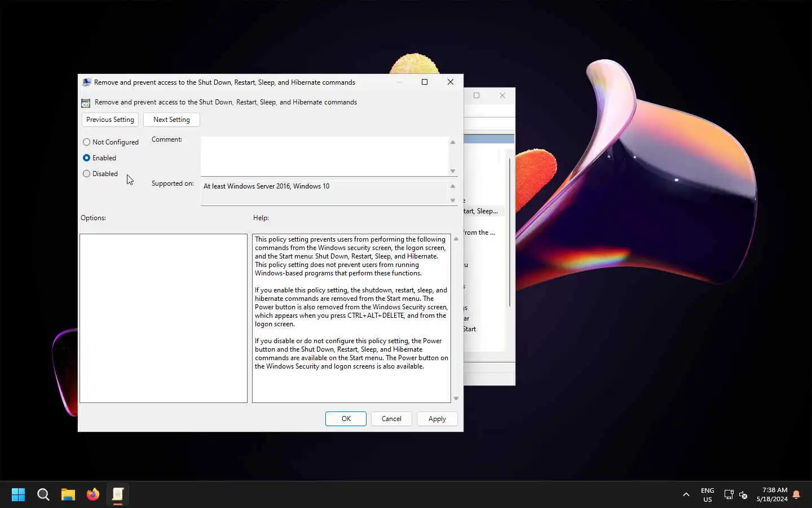
Task: Open the network status tray icon
Action: point(729,495)
